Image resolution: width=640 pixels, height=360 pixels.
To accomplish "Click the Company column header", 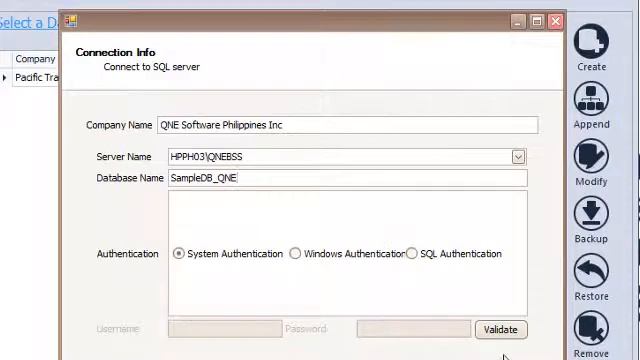I will pyautogui.click(x=35, y=59).
